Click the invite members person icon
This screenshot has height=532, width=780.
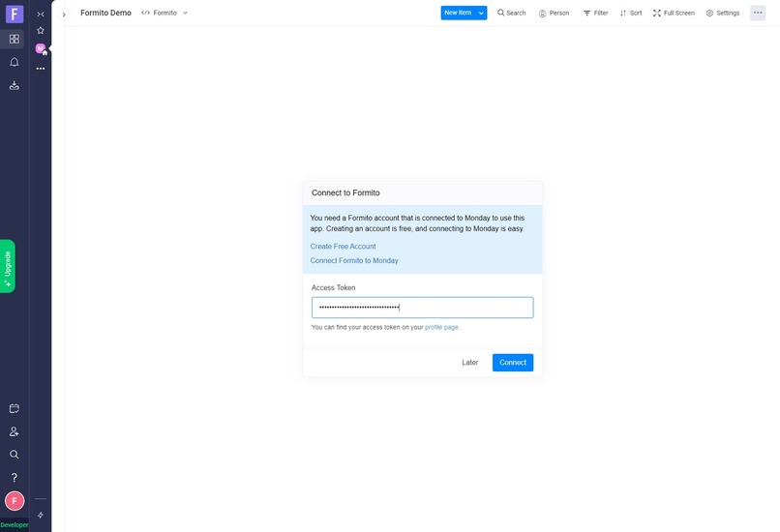15,431
